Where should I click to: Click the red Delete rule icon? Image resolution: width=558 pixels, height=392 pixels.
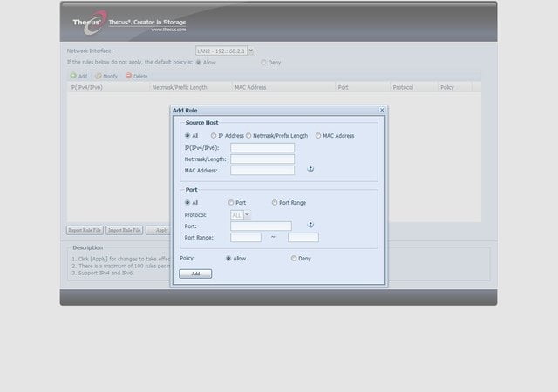coord(129,76)
